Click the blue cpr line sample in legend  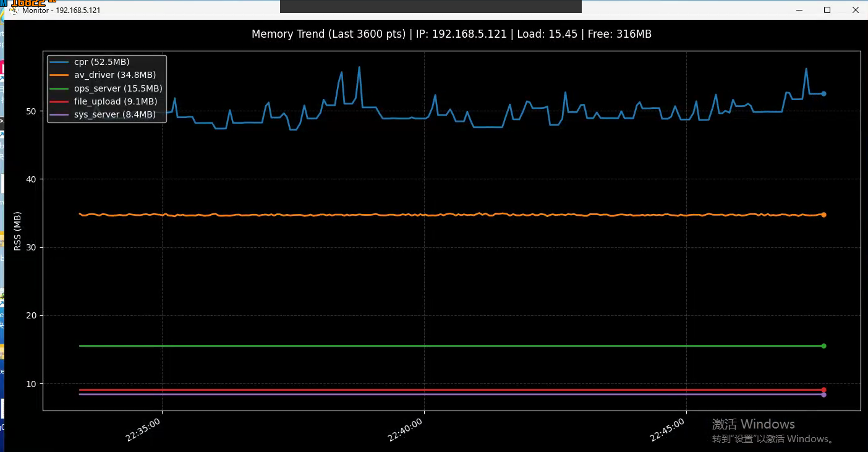tap(59, 62)
